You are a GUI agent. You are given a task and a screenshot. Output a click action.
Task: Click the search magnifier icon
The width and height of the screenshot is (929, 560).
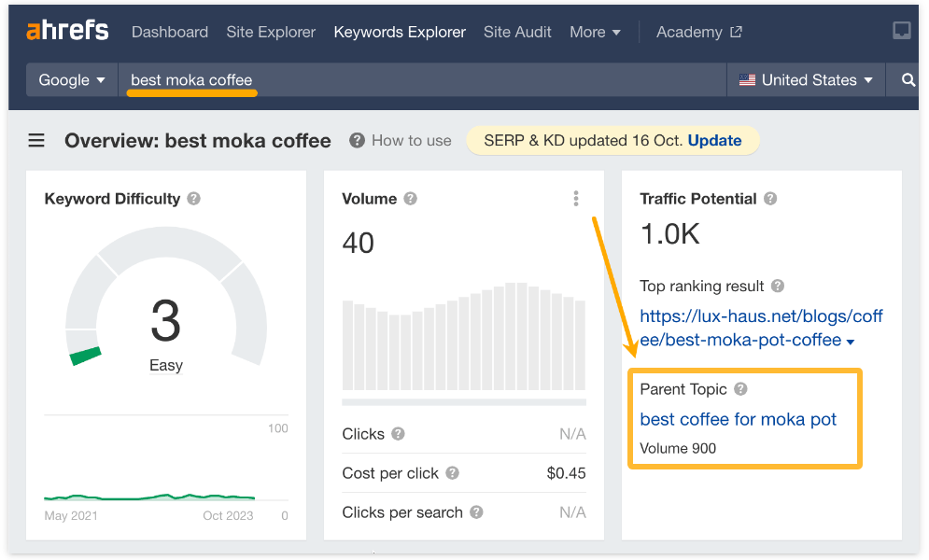pyautogui.click(x=908, y=80)
